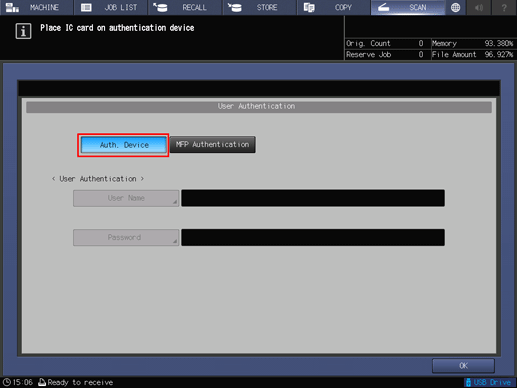Click the speaker sound icon
The height and width of the screenshot is (388, 517).
[479, 7]
